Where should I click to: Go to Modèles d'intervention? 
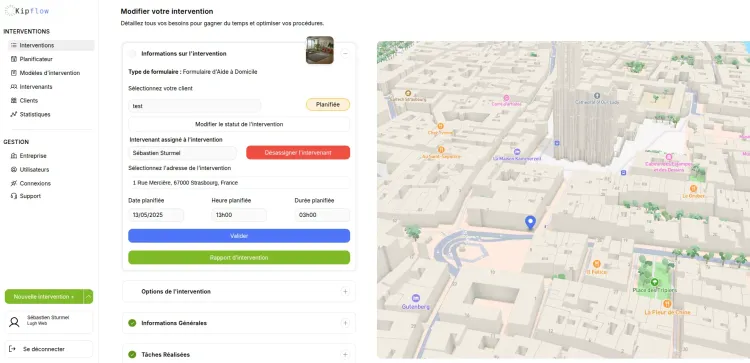pyautogui.click(x=50, y=73)
